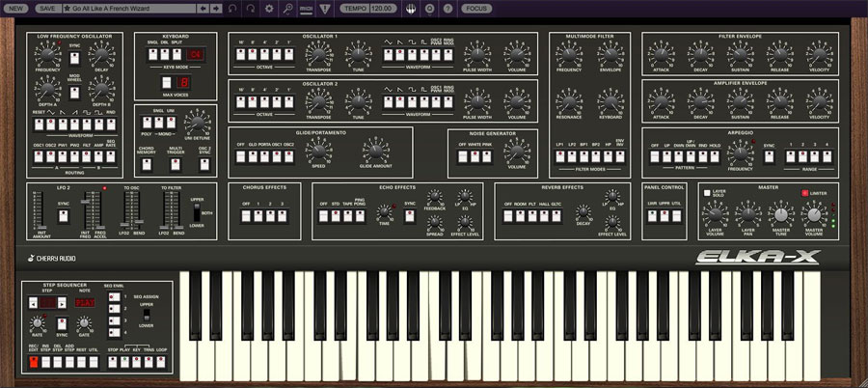The width and height of the screenshot is (868, 388).
Task: Click the Cherry Audio logo
Action: 53,258
